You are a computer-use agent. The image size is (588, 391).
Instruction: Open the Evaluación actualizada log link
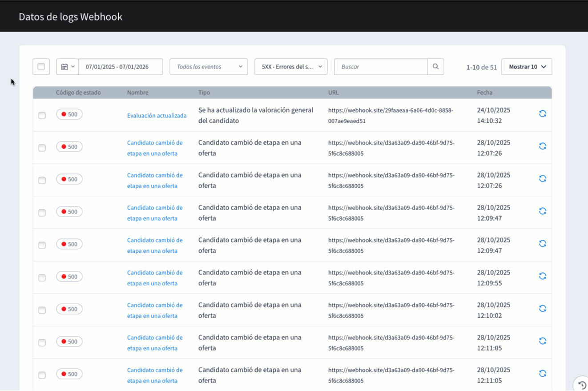pyautogui.click(x=157, y=115)
